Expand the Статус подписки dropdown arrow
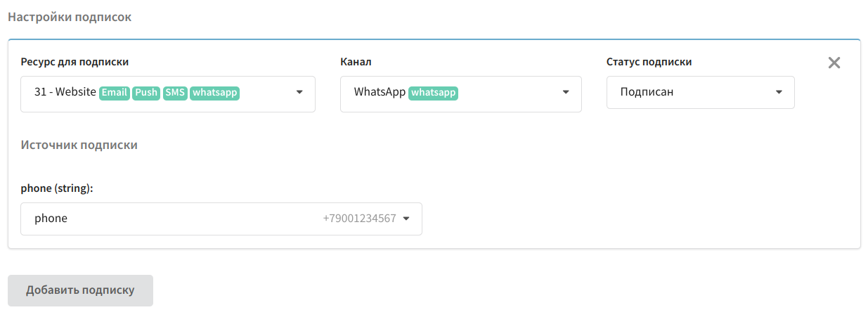The image size is (868, 317). [x=779, y=92]
